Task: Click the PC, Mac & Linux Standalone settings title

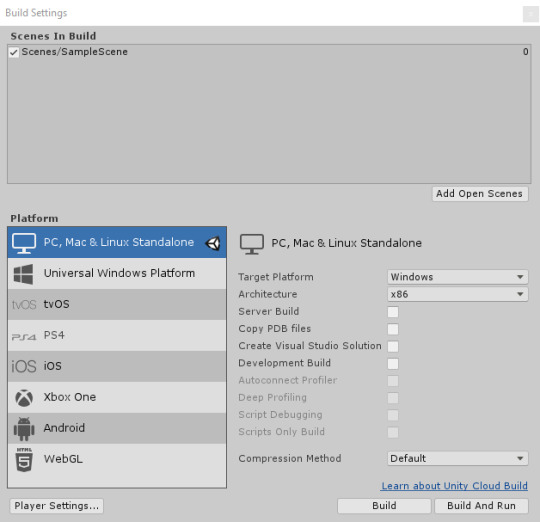Action: point(346,243)
